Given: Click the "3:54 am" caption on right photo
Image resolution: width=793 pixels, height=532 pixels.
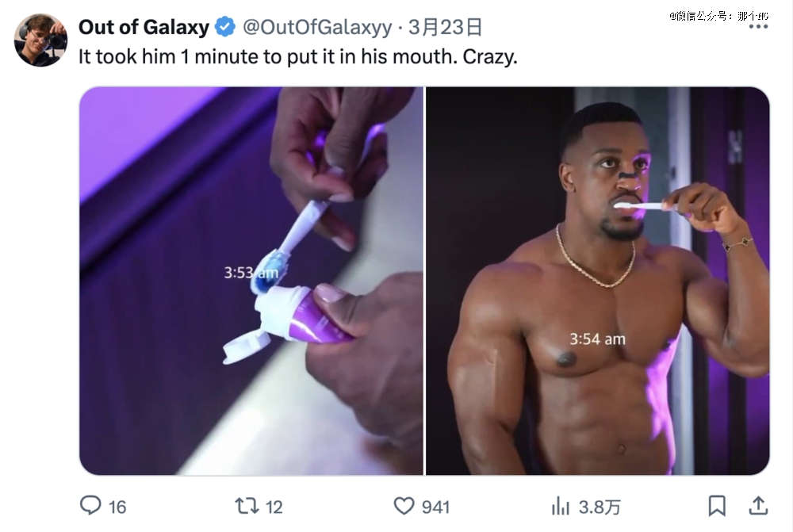Looking at the screenshot, I should pyautogui.click(x=597, y=339).
